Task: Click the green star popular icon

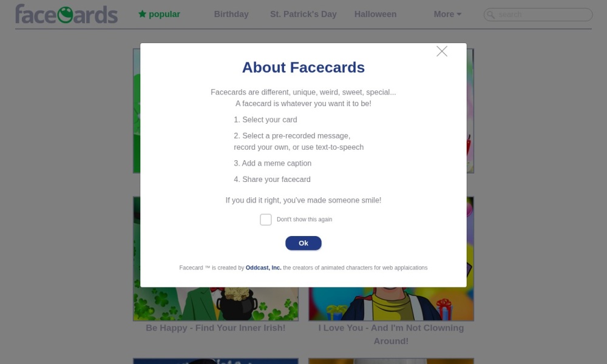Action: [142, 14]
